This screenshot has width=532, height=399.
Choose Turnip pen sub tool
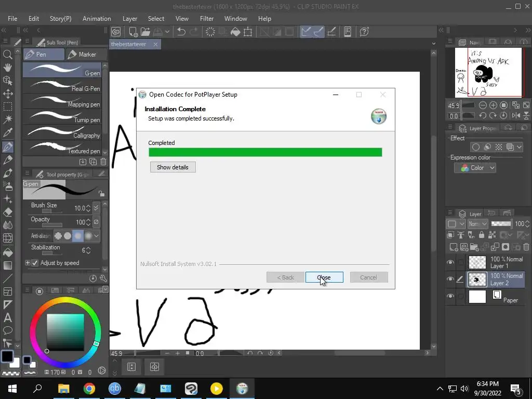[x=62, y=117]
